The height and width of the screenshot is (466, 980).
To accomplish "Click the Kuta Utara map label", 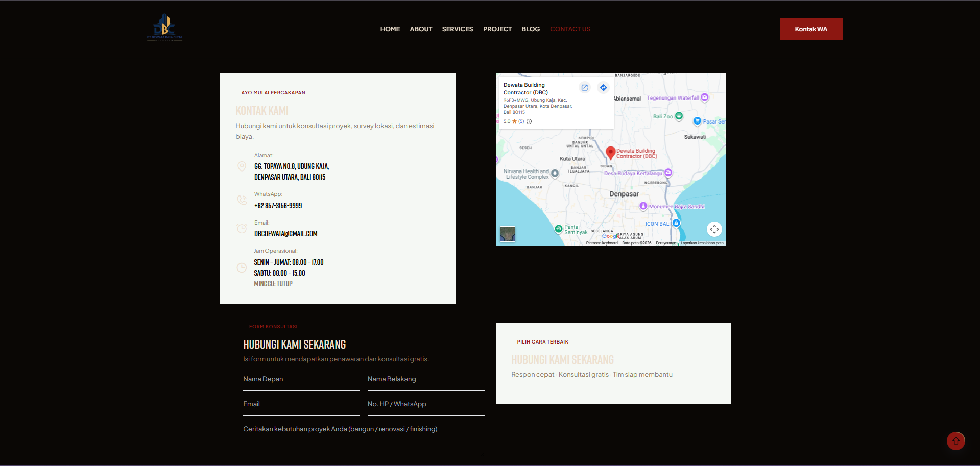I will (572, 159).
